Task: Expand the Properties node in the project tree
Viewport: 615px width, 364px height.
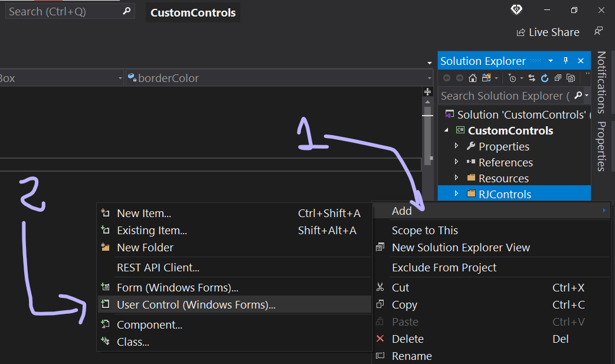Action: (x=456, y=146)
